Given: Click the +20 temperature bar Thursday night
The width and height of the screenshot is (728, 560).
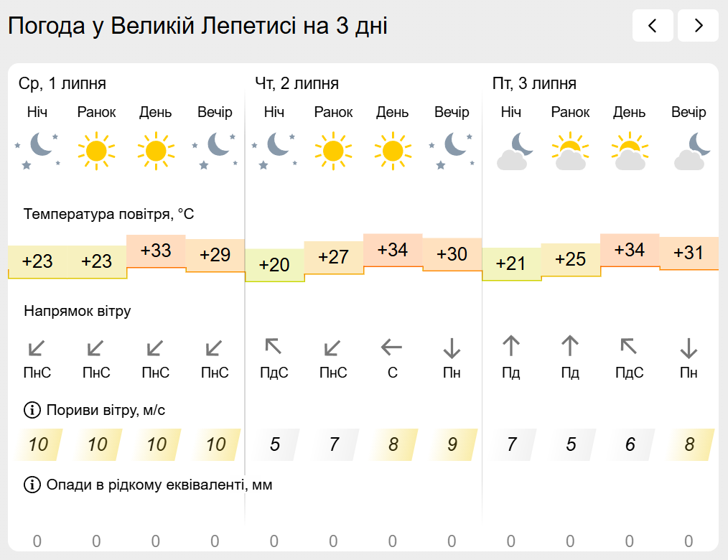Looking at the screenshot, I should click(274, 265).
